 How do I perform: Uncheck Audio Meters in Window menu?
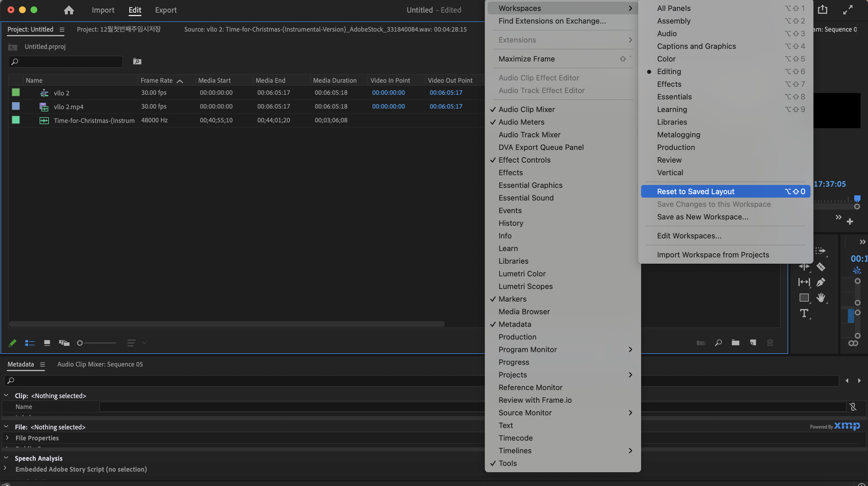click(521, 122)
